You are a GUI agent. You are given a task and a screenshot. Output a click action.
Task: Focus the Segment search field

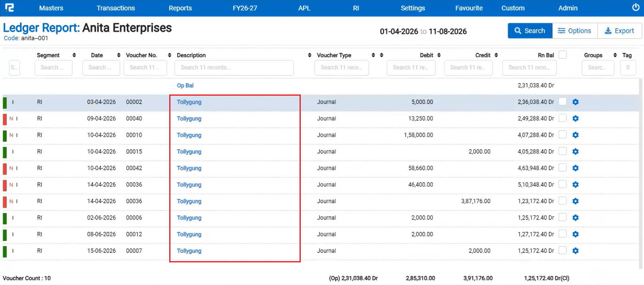pos(53,67)
